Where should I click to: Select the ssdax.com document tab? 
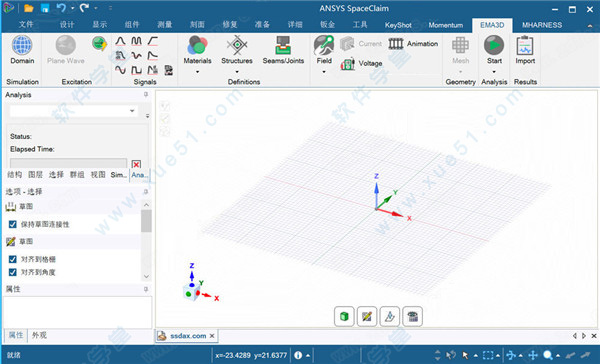(188, 336)
